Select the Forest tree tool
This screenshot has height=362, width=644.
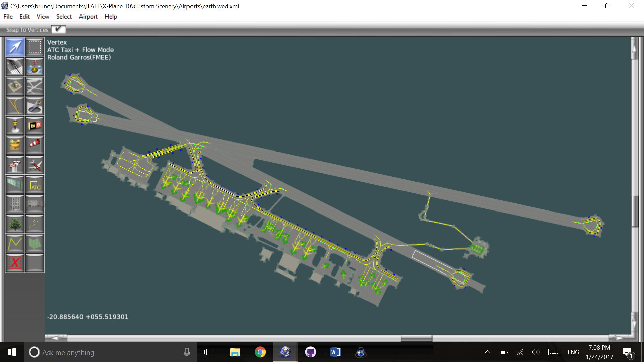pos(15,224)
